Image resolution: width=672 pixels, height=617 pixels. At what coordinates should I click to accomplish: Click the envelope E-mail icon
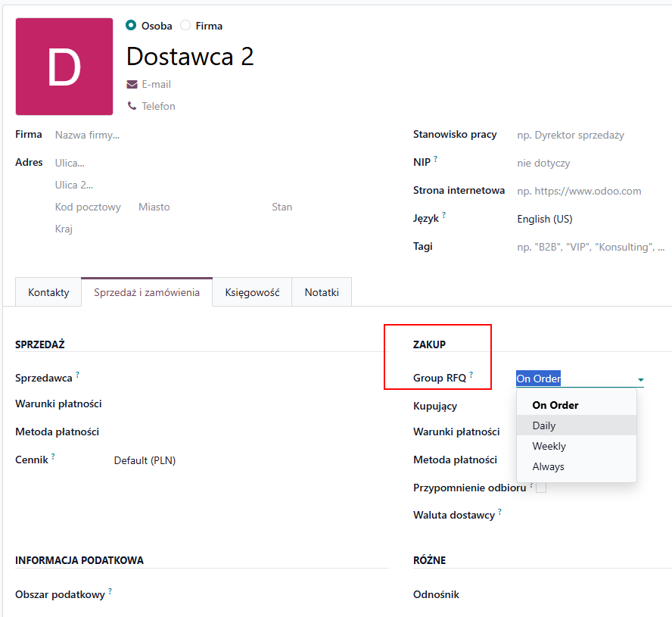(132, 85)
